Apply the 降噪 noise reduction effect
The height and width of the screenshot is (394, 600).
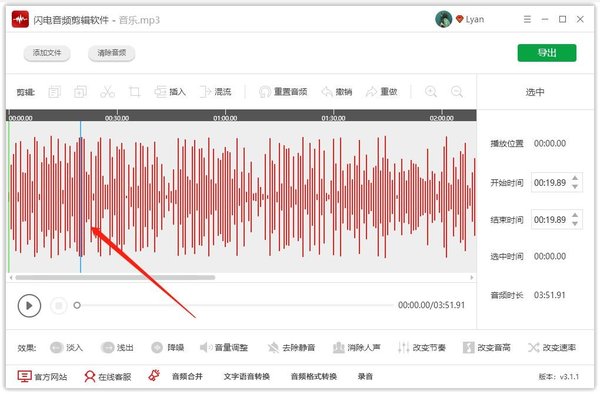pos(168,347)
